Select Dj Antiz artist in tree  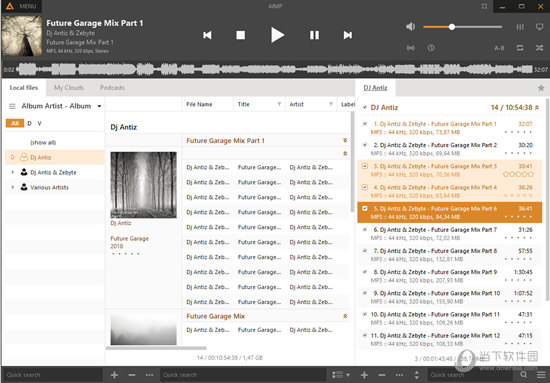[55, 157]
